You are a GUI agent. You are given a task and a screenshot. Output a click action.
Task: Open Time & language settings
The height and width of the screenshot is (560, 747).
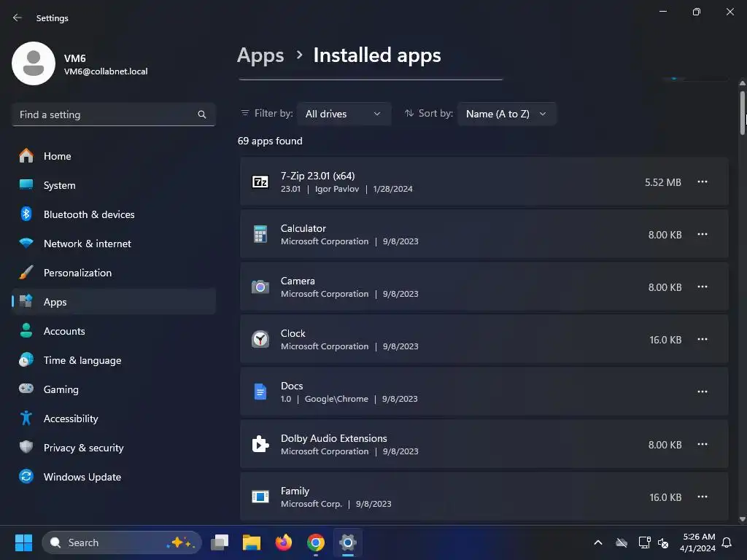pyautogui.click(x=113, y=360)
